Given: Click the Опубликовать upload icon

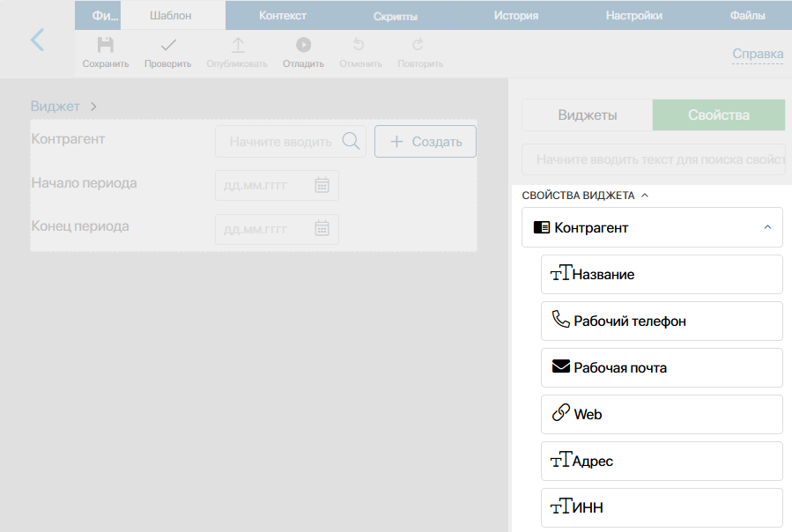Looking at the screenshot, I should pyautogui.click(x=237, y=45).
